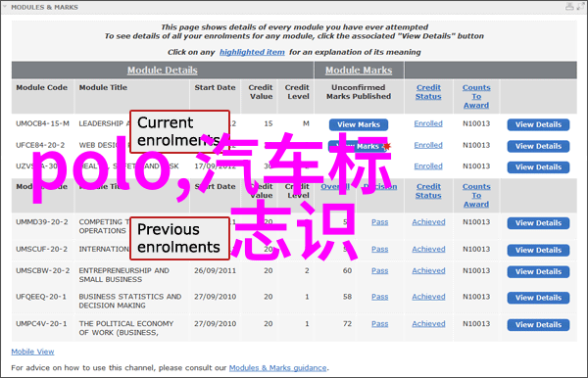View marks for UMOCB4-15-M Leadership module
The height and width of the screenshot is (378, 588).
[359, 124]
